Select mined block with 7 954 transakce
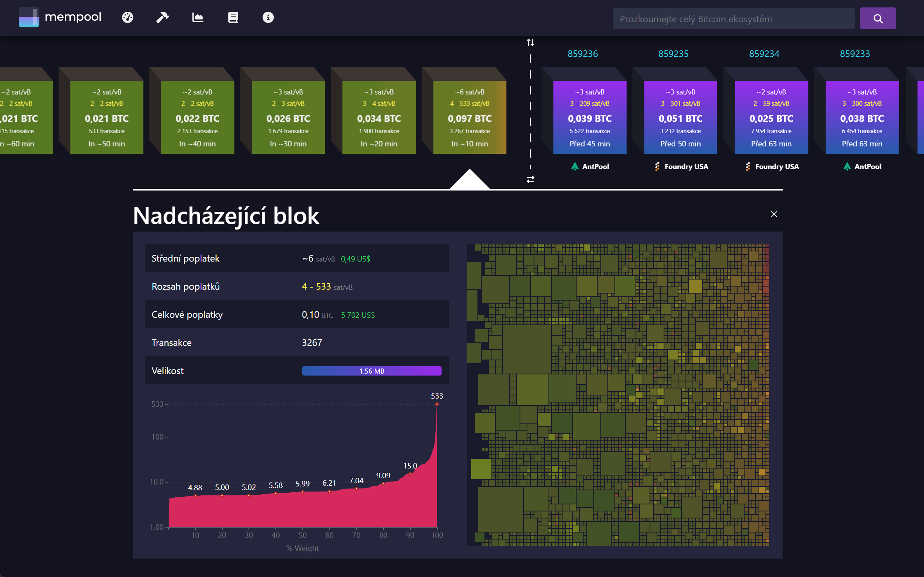Viewport: 924px width, 577px height. (771, 117)
